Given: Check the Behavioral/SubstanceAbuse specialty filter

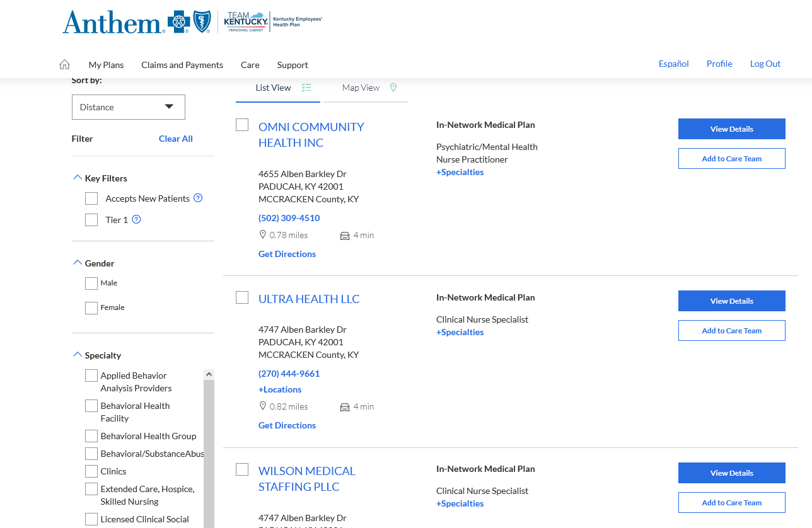Looking at the screenshot, I should [x=91, y=454].
